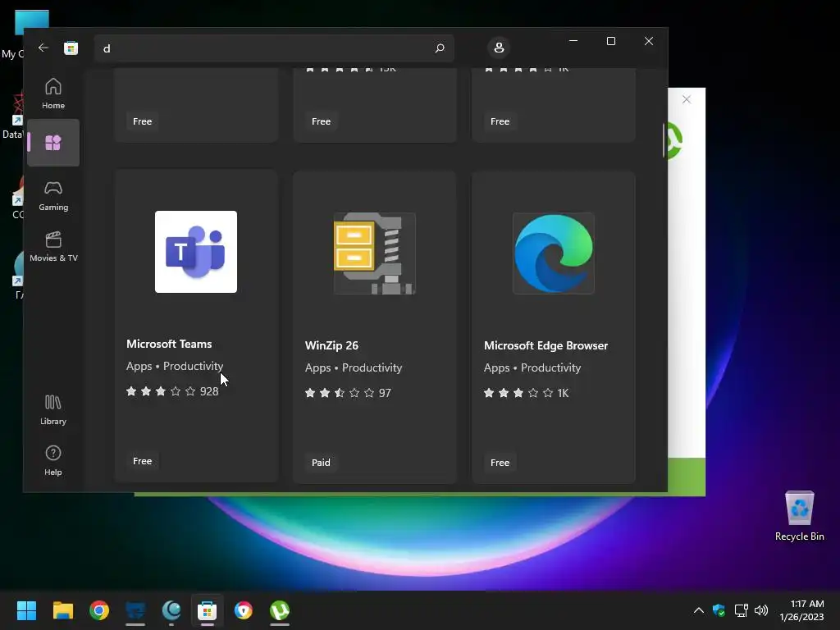Select the Apps section in the sidebar
840x630 pixels.
[53, 143]
